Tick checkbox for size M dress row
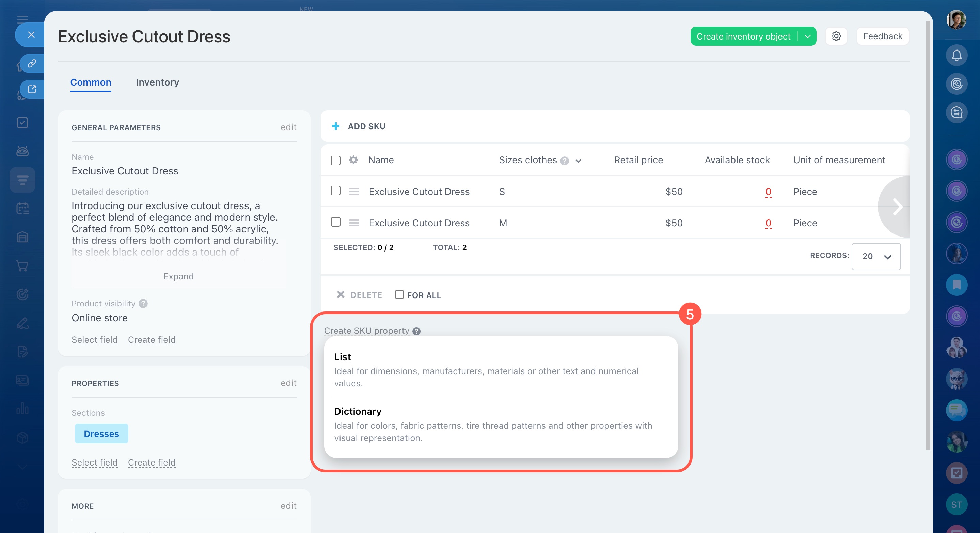This screenshot has width=980, height=533. [x=335, y=222]
